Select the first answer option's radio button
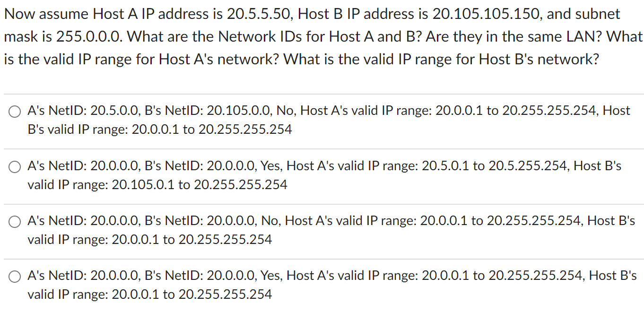The image size is (644, 313). point(14,112)
